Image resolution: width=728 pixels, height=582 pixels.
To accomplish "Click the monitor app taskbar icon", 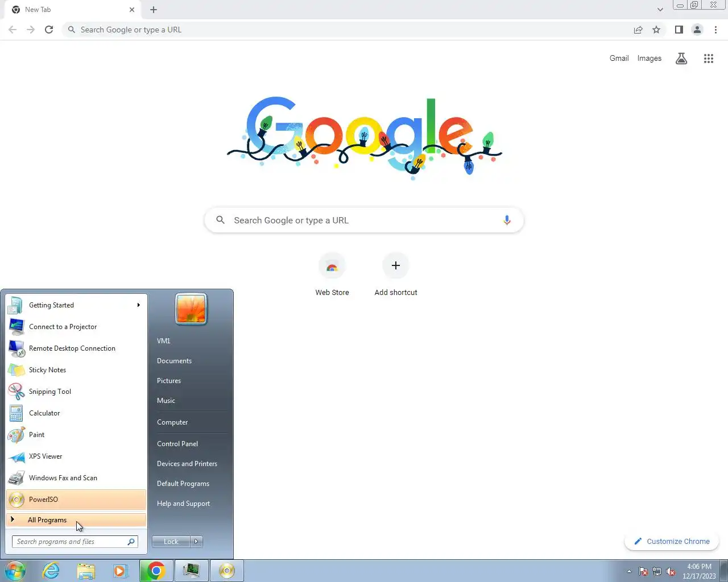I will pyautogui.click(x=191, y=571).
